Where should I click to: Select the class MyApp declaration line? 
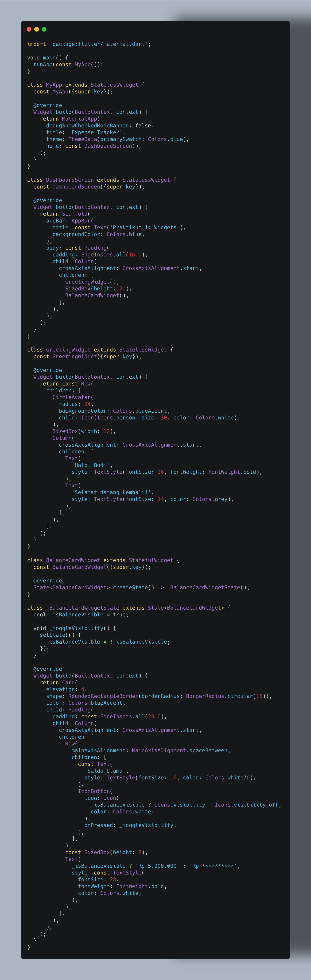point(86,85)
